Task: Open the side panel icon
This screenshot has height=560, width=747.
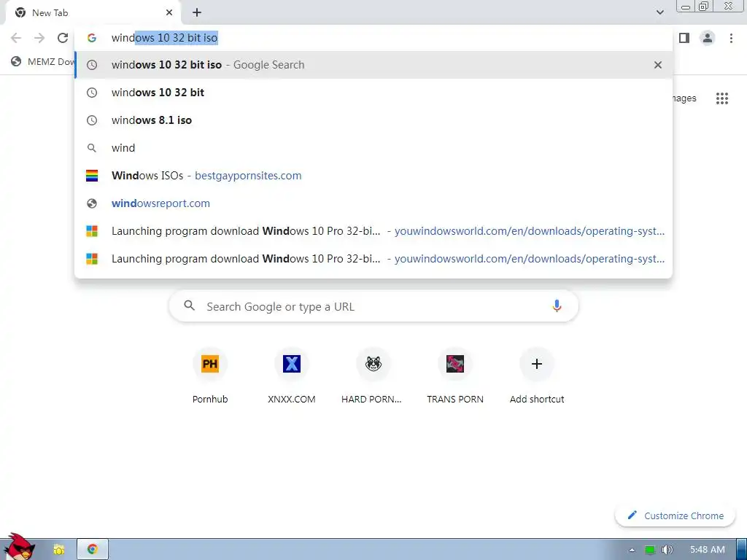Action: [684, 38]
